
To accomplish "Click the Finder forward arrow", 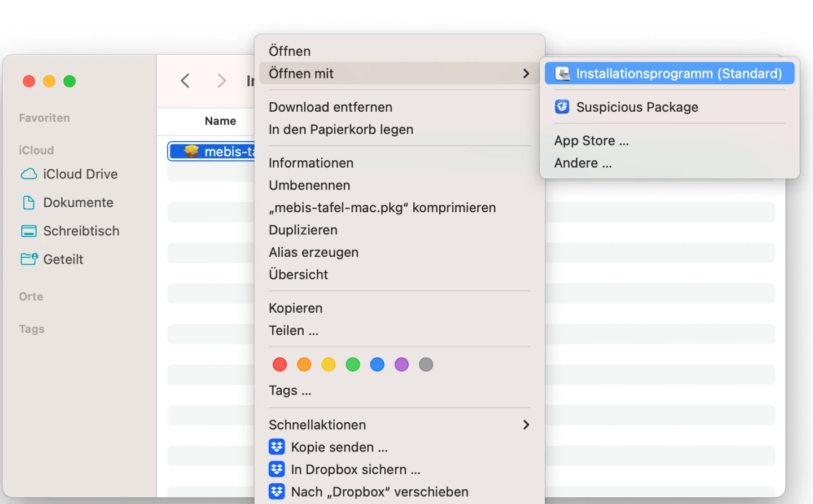I will point(221,81).
